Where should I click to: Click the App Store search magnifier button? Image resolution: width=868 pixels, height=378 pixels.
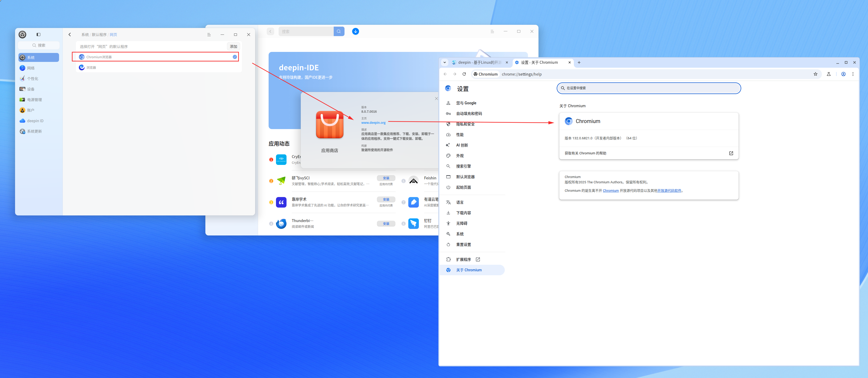pos(339,31)
